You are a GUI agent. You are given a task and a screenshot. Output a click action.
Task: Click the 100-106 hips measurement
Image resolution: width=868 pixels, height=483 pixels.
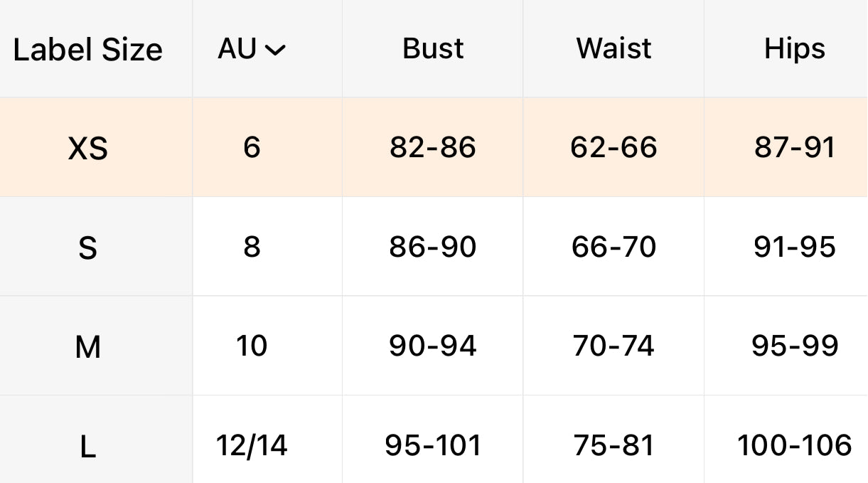(x=794, y=445)
